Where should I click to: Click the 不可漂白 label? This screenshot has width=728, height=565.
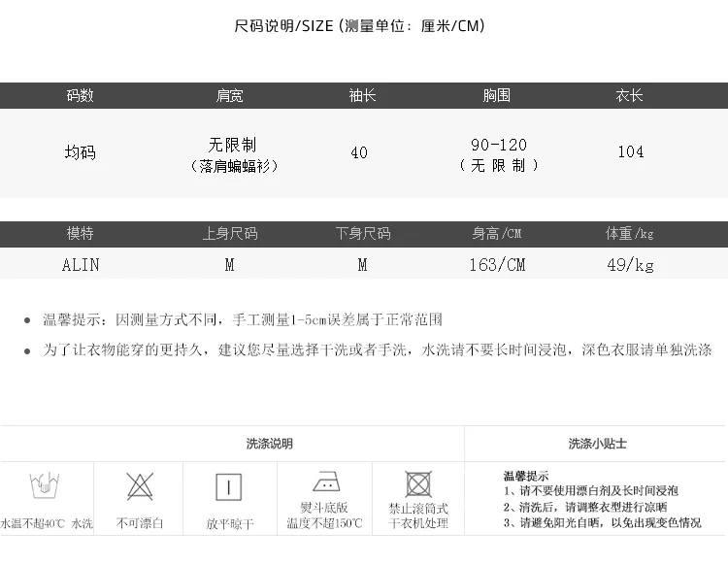(140, 523)
